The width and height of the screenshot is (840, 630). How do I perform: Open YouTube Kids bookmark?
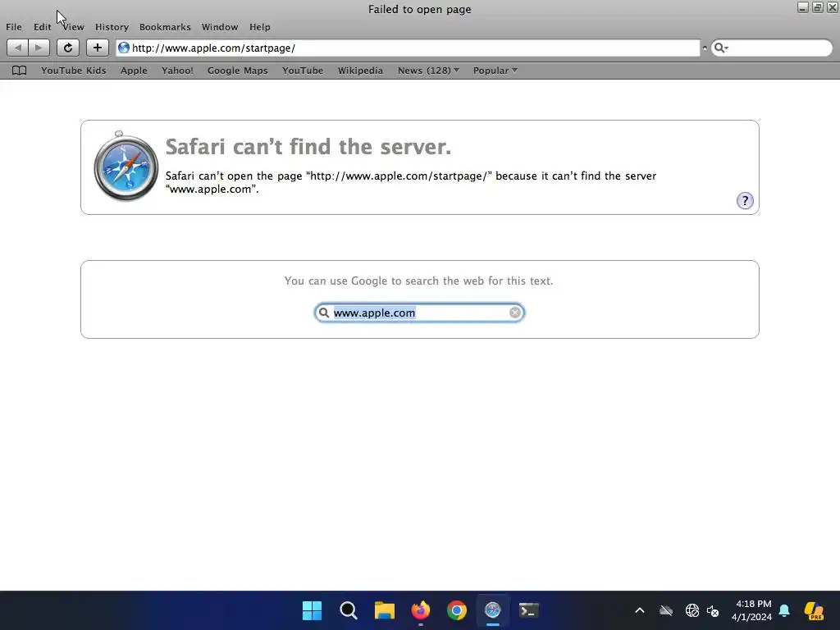[x=73, y=71]
